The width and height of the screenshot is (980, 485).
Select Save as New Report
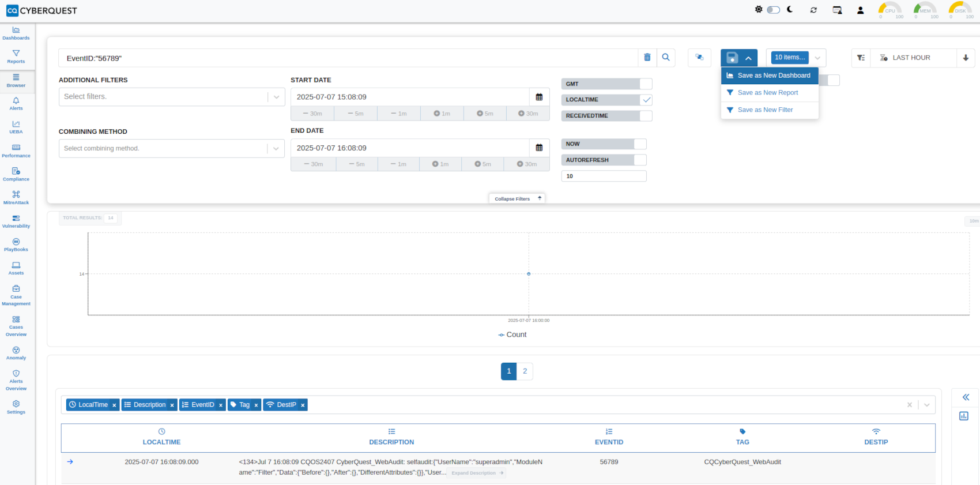coord(768,93)
